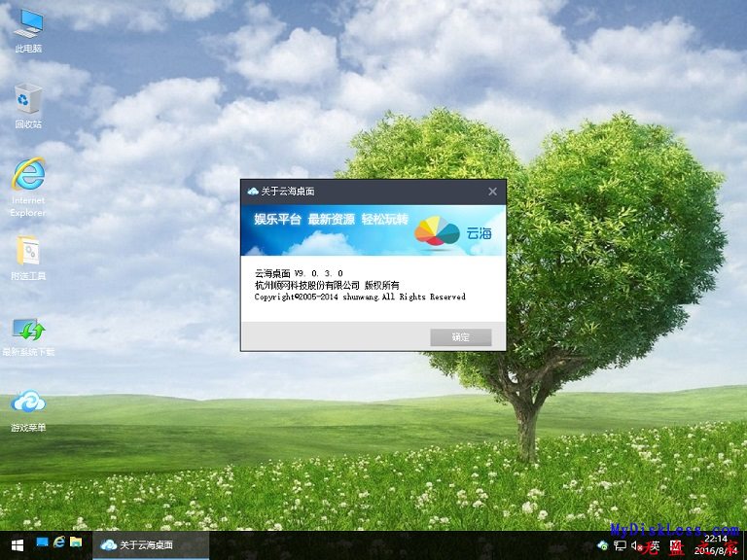Open the 回收站 recycle bin icon
Image resolution: width=747 pixels, height=560 pixels.
28,106
